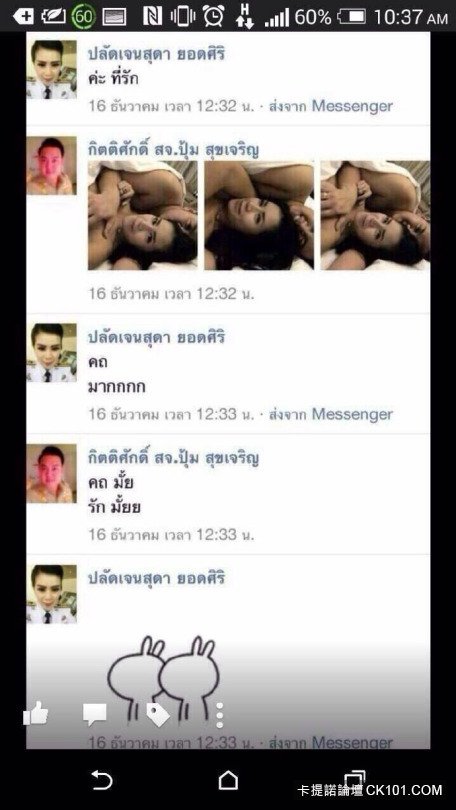Image resolution: width=456 pixels, height=810 pixels.
Task: Tap the alarm clock status bar icon
Action: pyautogui.click(x=213, y=16)
